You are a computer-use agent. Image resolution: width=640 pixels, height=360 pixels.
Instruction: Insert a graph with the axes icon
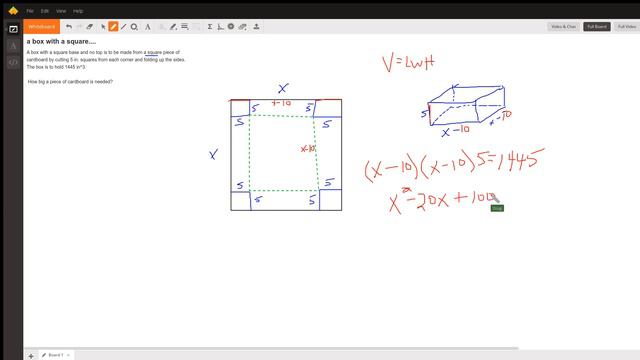pyautogui.click(x=220, y=27)
